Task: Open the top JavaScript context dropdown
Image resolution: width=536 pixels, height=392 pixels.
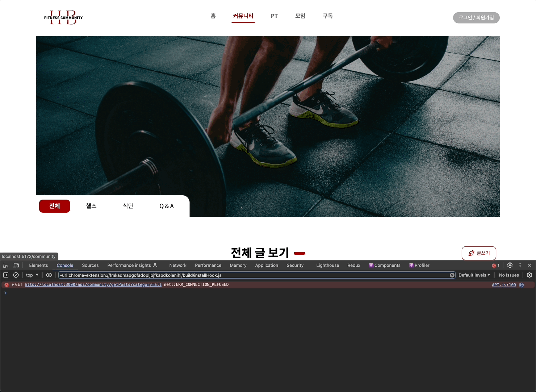Action: [x=32, y=275]
